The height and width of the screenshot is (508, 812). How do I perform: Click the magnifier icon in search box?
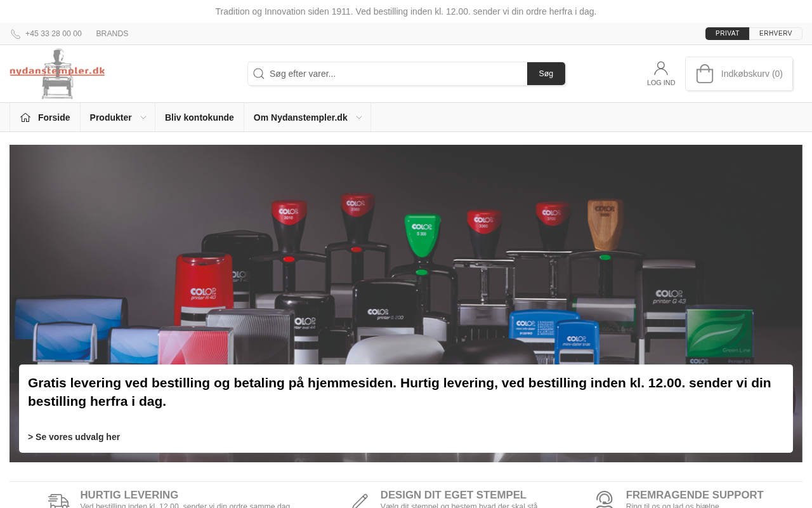click(259, 74)
